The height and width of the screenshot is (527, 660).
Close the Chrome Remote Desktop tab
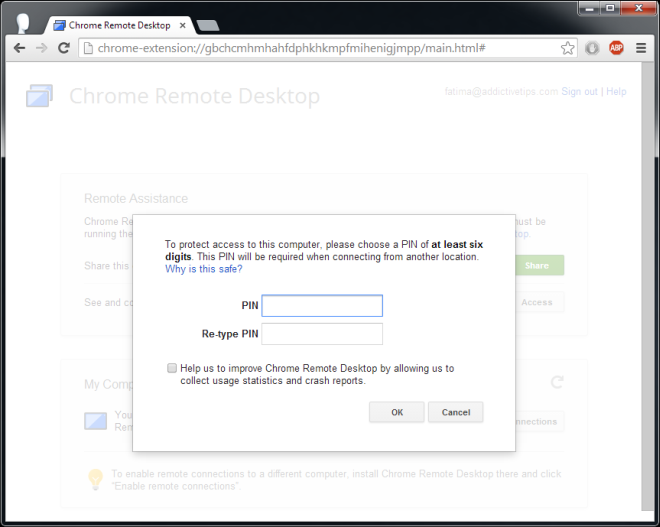(x=183, y=26)
